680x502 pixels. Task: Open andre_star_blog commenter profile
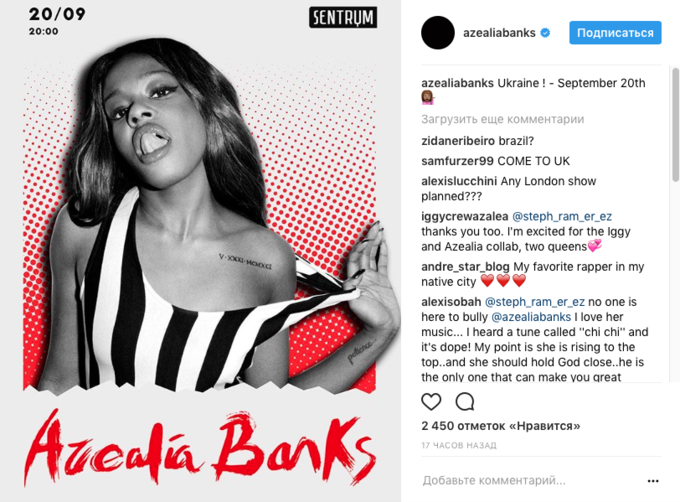point(465,267)
